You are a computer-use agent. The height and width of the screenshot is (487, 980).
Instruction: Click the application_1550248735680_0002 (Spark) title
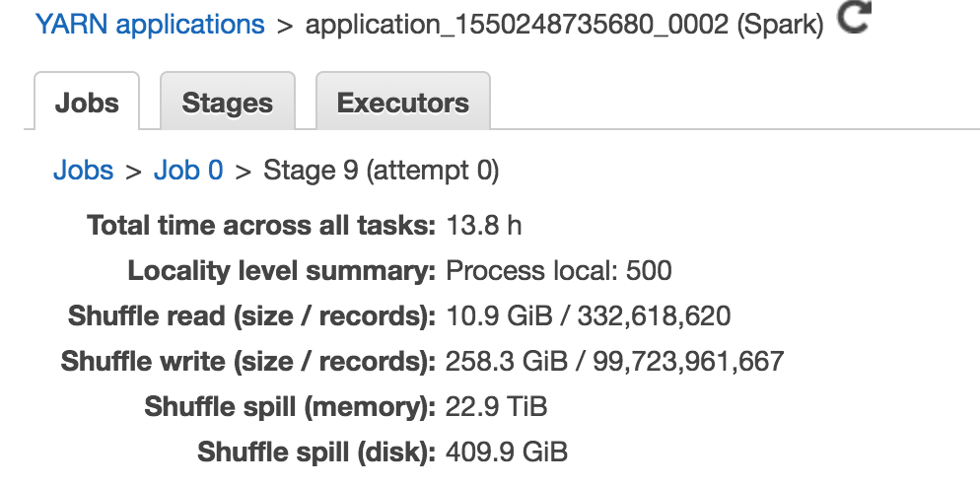coord(564,25)
